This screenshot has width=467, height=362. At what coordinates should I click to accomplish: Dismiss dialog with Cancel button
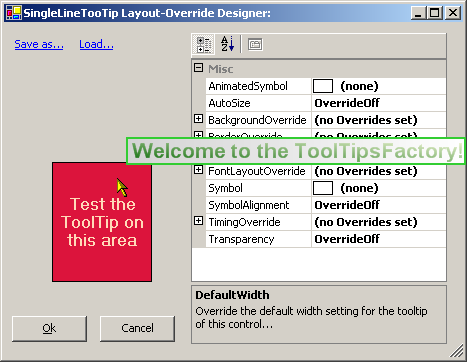137,329
